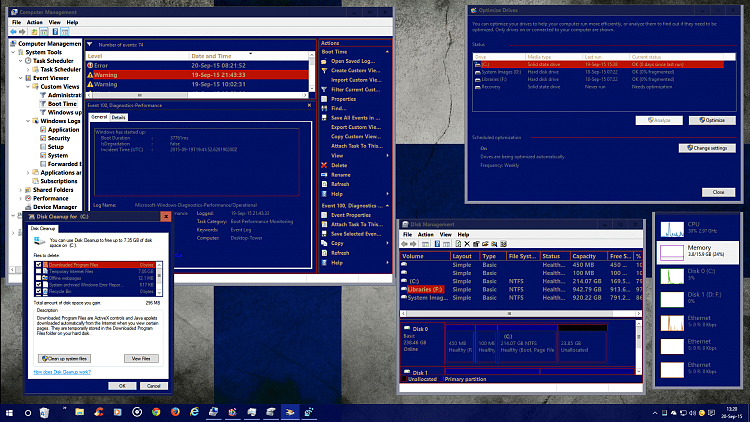The image size is (750, 422).
Task: Collapse Windows Logs tree node
Action: 28,121
